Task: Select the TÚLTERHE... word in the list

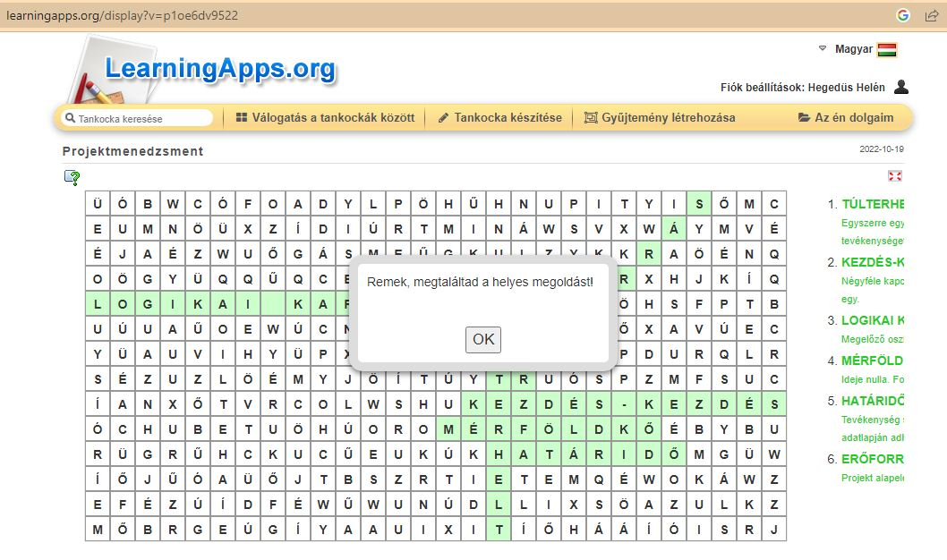Action: pos(873,204)
